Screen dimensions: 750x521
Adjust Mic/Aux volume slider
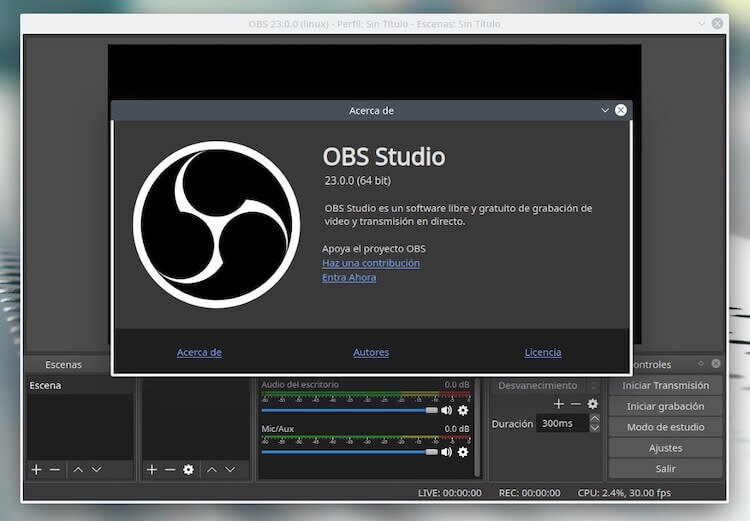(x=350, y=452)
